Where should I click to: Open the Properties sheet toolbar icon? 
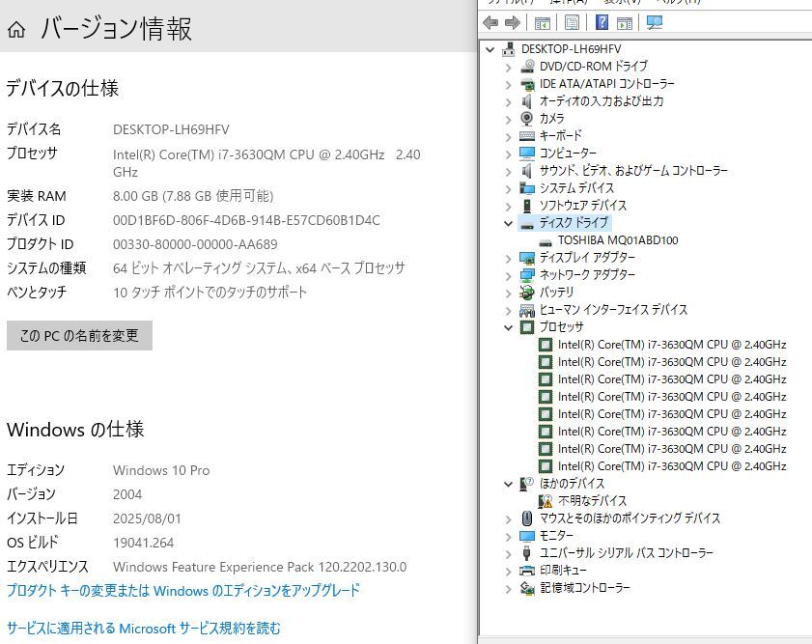572,22
